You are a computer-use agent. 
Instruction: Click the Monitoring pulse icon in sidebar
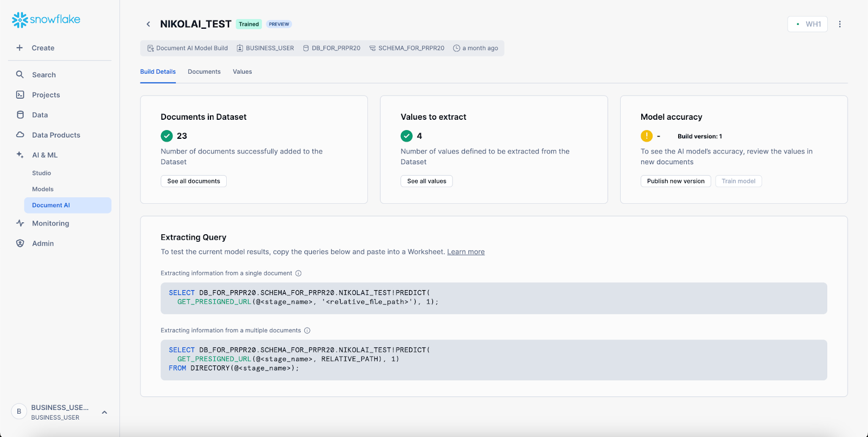(20, 223)
